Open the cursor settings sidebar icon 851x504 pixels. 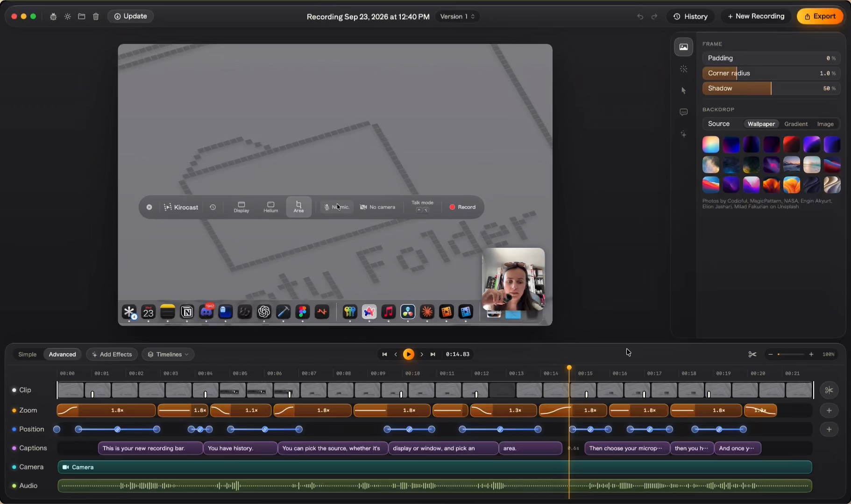[683, 91]
